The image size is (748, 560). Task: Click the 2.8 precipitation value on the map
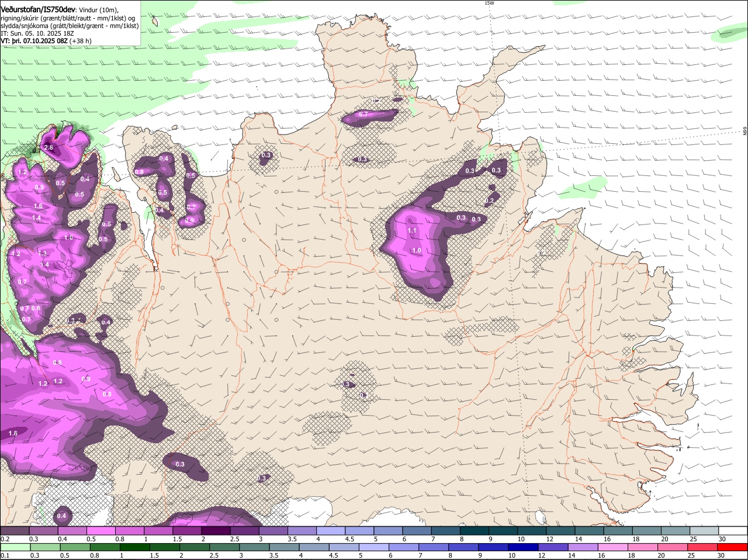(49, 148)
